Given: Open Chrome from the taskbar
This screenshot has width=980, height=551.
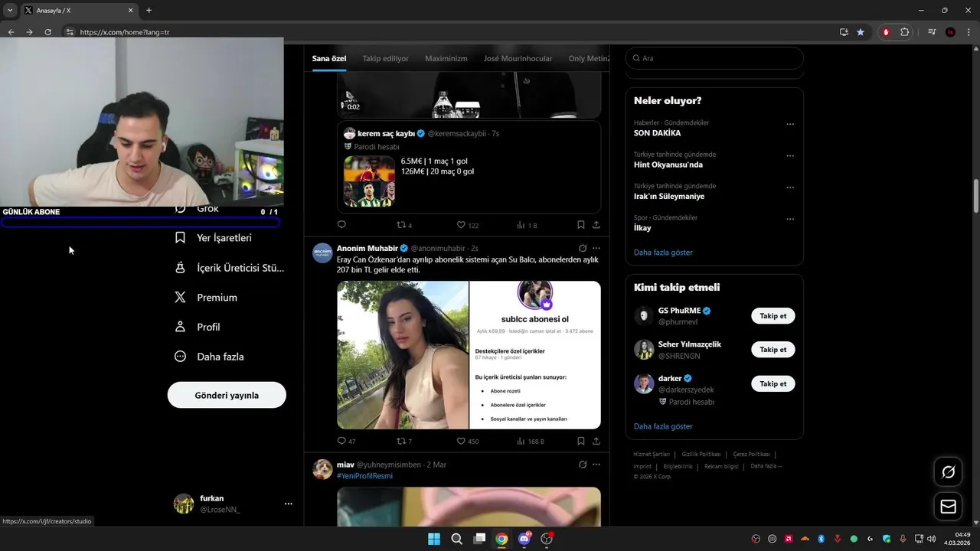Looking at the screenshot, I should click(x=501, y=539).
